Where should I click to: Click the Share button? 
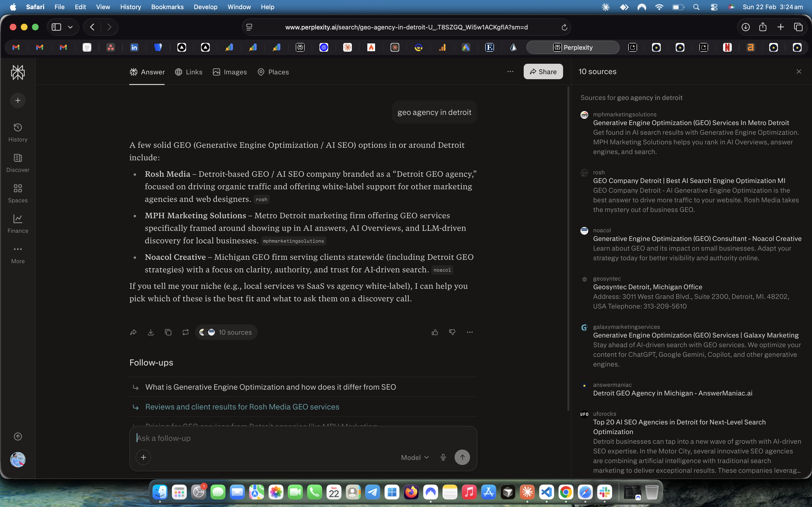point(543,72)
